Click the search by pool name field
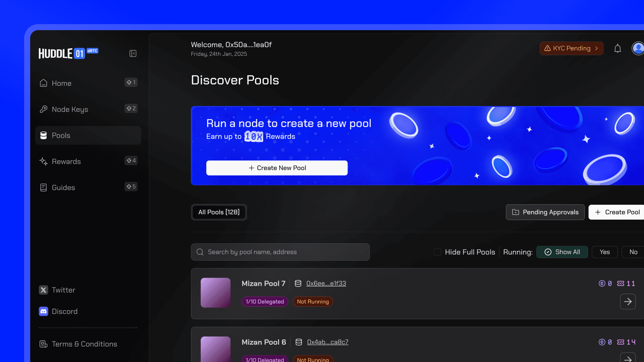644x362 pixels. click(x=280, y=252)
